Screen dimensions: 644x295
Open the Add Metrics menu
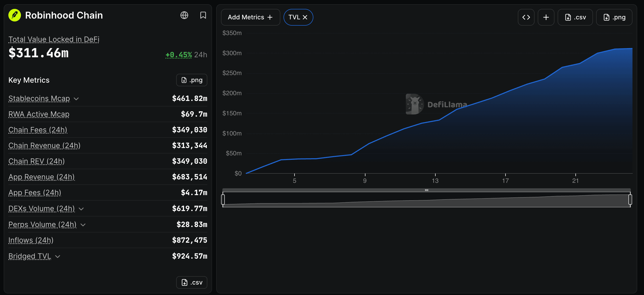pyautogui.click(x=251, y=17)
